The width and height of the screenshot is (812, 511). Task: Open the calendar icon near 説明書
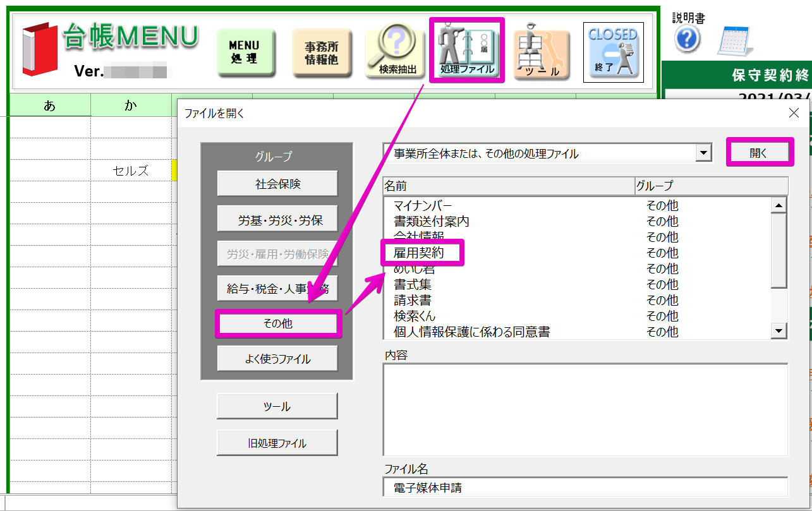click(x=736, y=41)
